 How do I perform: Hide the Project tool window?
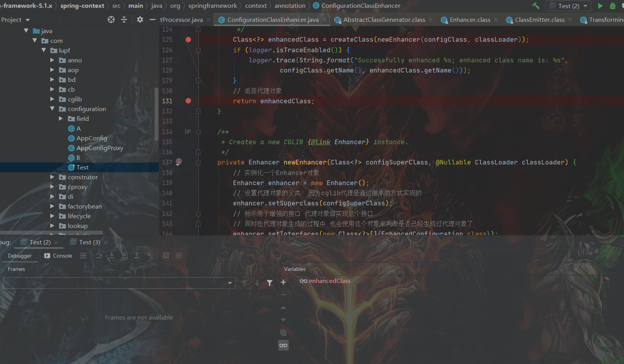[153, 19]
